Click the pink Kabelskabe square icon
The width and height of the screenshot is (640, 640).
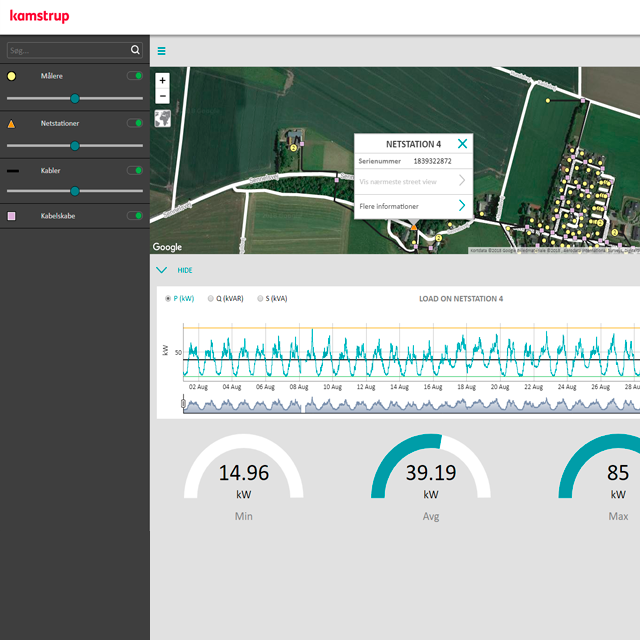tap(12, 215)
